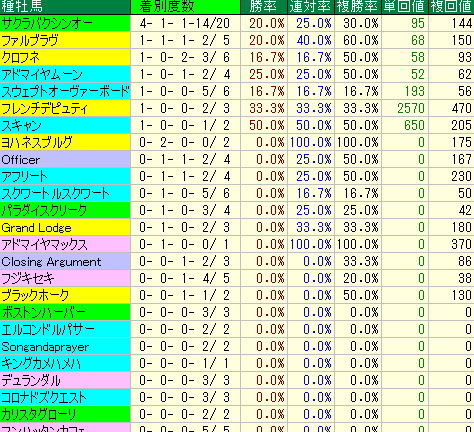Select the パラダイスクリーク sire name

[65, 210]
